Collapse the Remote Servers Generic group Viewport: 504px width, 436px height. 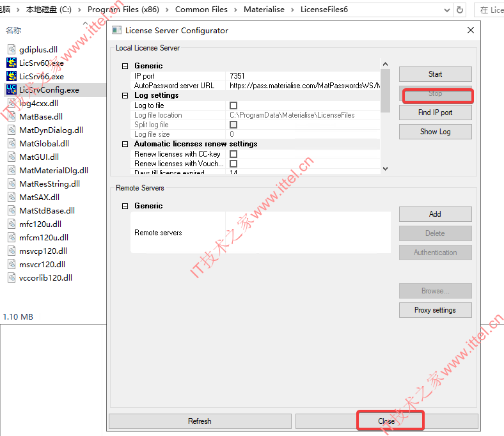point(125,206)
